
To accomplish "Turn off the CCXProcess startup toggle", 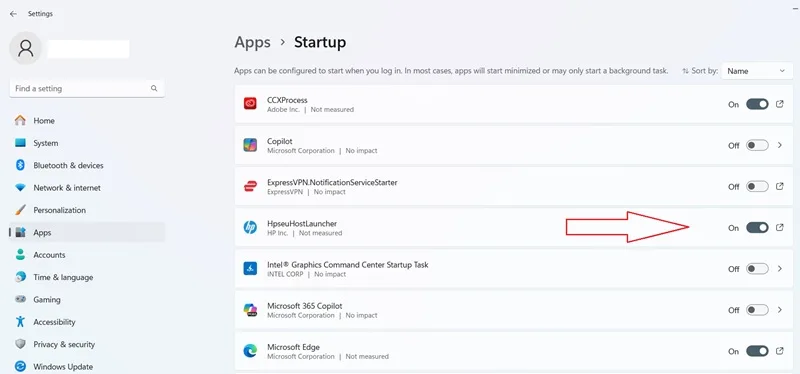I will (x=757, y=104).
